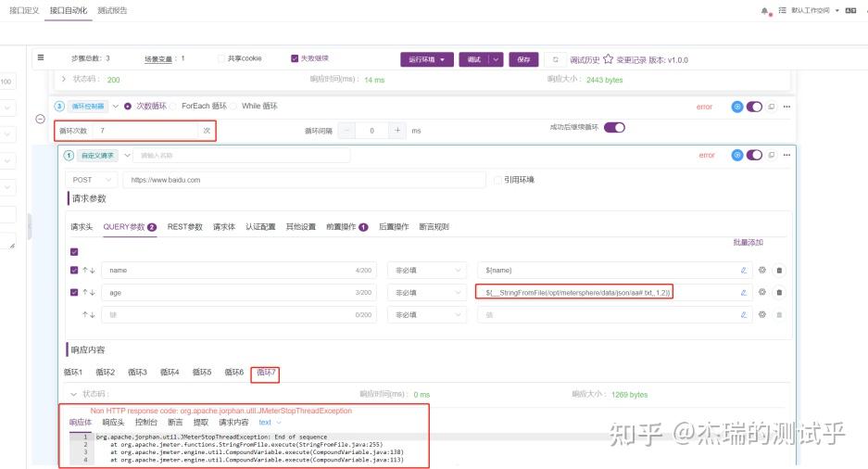
Task: Run the custom request step
Action: (x=736, y=155)
